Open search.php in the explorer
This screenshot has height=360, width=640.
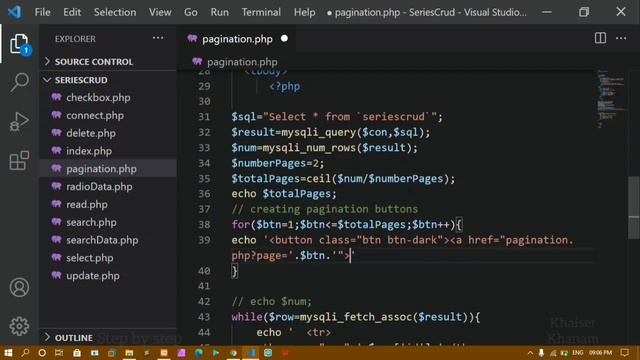click(x=91, y=222)
